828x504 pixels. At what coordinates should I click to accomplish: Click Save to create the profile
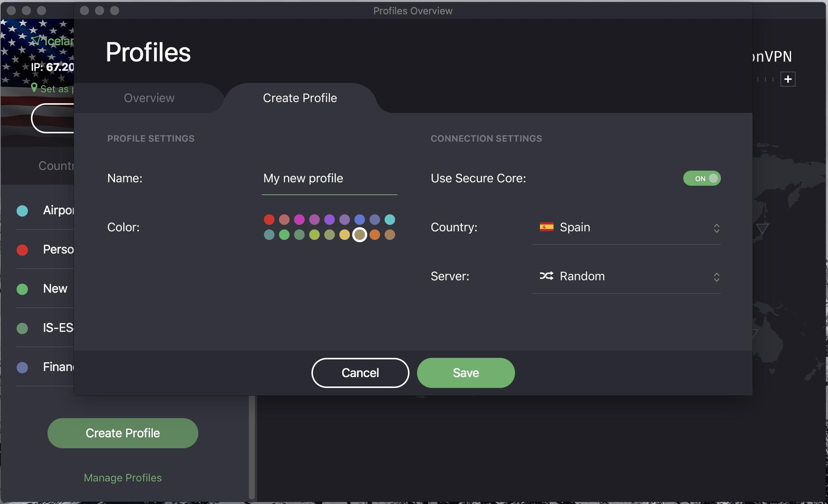pos(465,373)
